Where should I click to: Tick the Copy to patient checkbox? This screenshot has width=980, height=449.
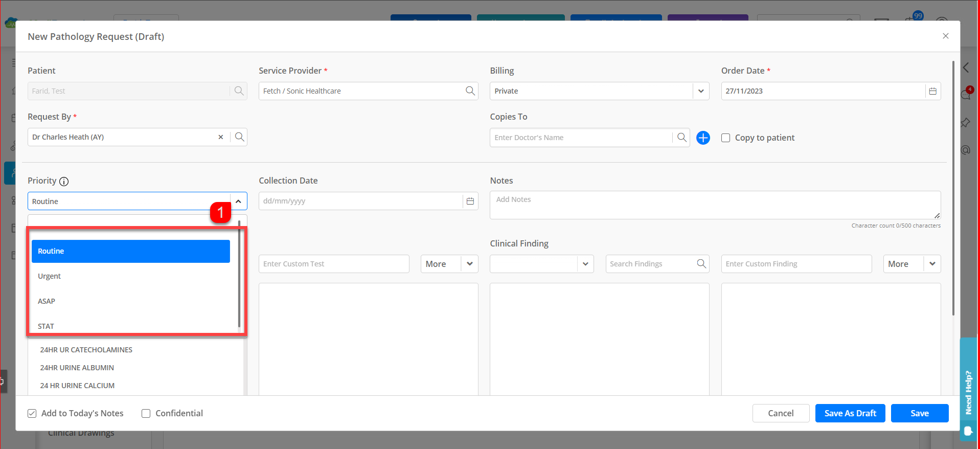pyautogui.click(x=725, y=138)
